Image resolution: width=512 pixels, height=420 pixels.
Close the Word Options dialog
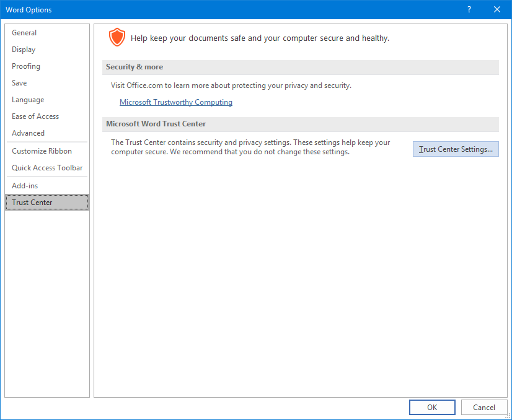(x=497, y=9)
